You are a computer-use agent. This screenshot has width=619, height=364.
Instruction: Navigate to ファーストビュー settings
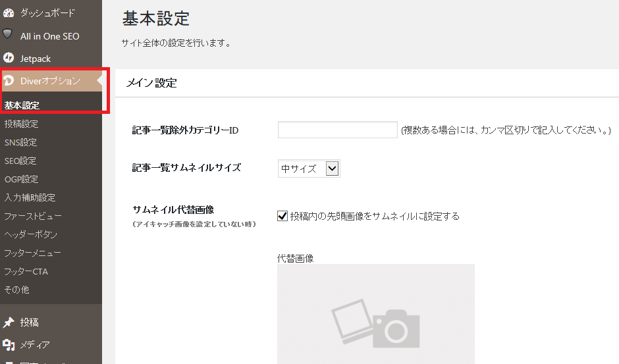pos(33,216)
